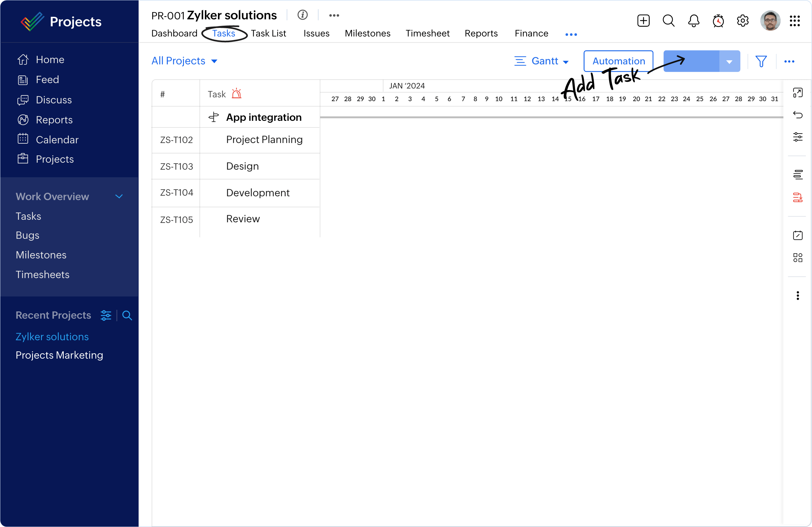This screenshot has width=812, height=527.
Task: Click the timer/alarm clock icon
Action: [x=718, y=21]
